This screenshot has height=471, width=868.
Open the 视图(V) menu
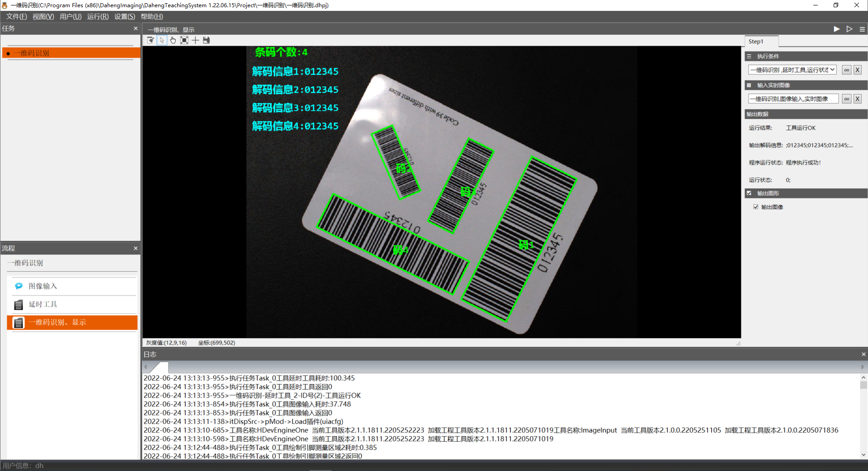click(43, 17)
